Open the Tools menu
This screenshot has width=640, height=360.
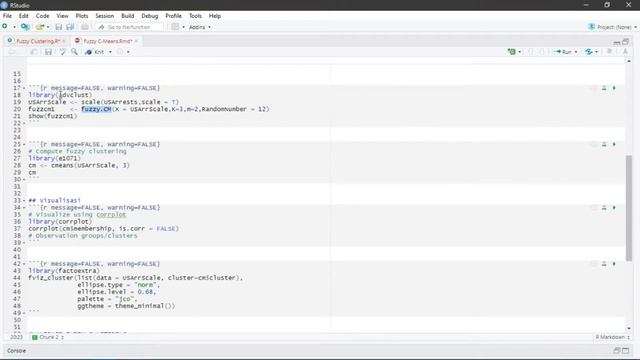(x=195, y=16)
